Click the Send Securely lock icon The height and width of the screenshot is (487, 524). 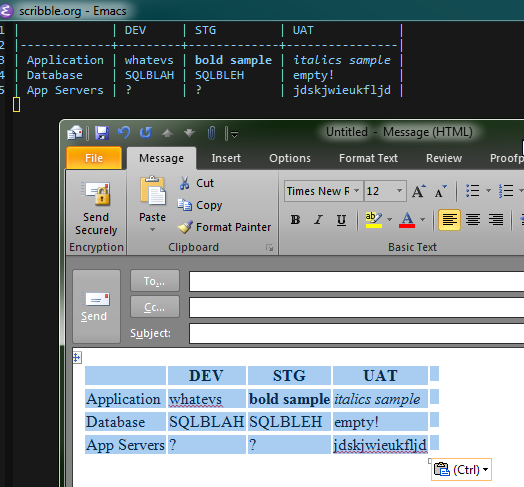tap(96, 194)
